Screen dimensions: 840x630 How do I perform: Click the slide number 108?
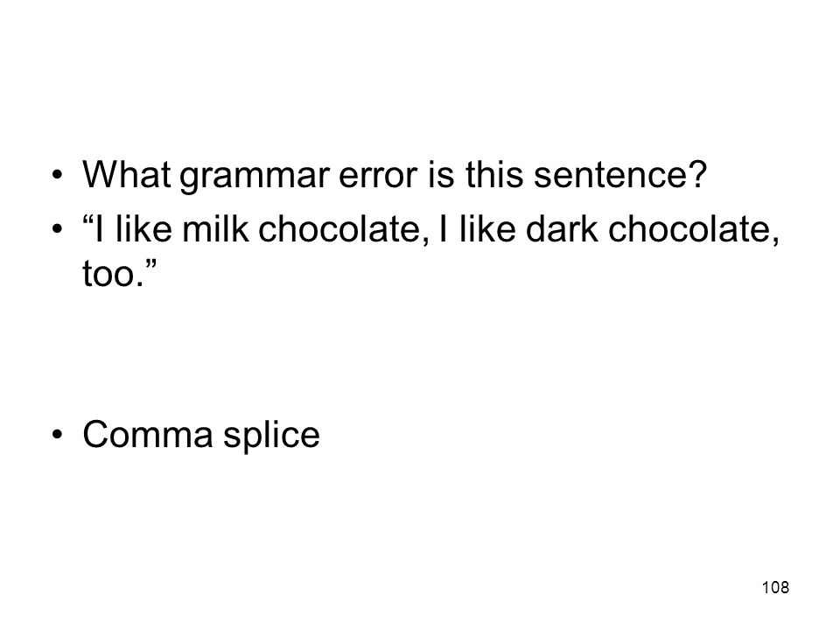(775, 587)
